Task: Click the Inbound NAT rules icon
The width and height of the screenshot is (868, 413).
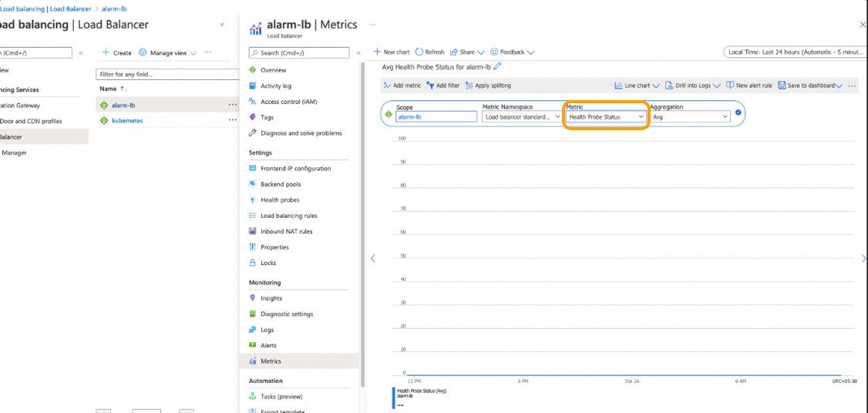Action: click(252, 231)
